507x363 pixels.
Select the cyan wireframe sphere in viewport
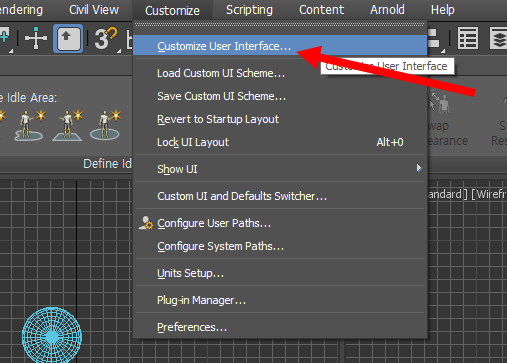click(x=52, y=335)
